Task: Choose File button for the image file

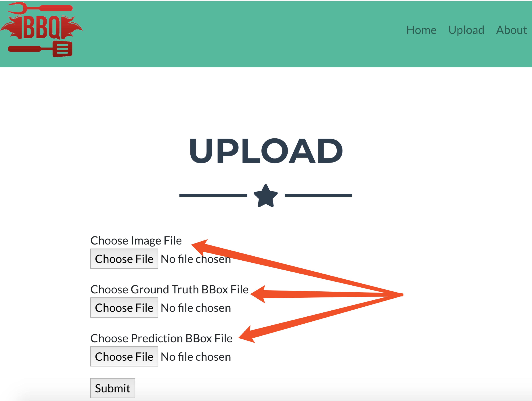Action: (124, 259)
